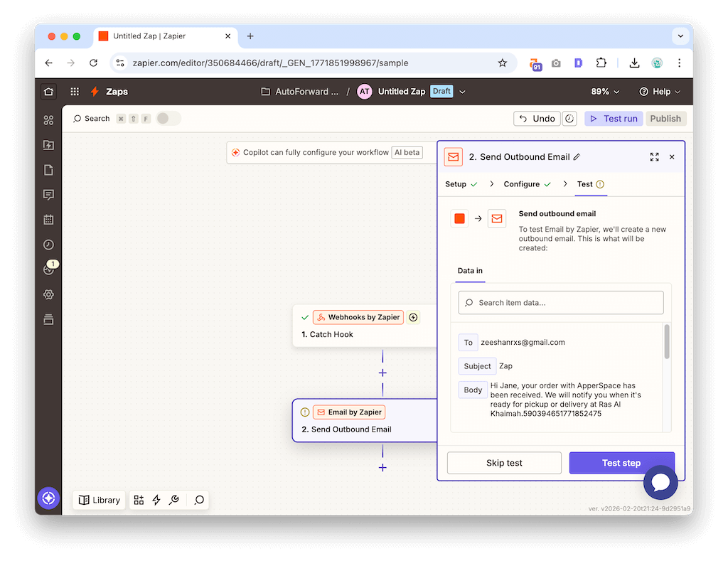Click the calendar icon in left sidebar
Screen dimensions: 728x561
48,220
